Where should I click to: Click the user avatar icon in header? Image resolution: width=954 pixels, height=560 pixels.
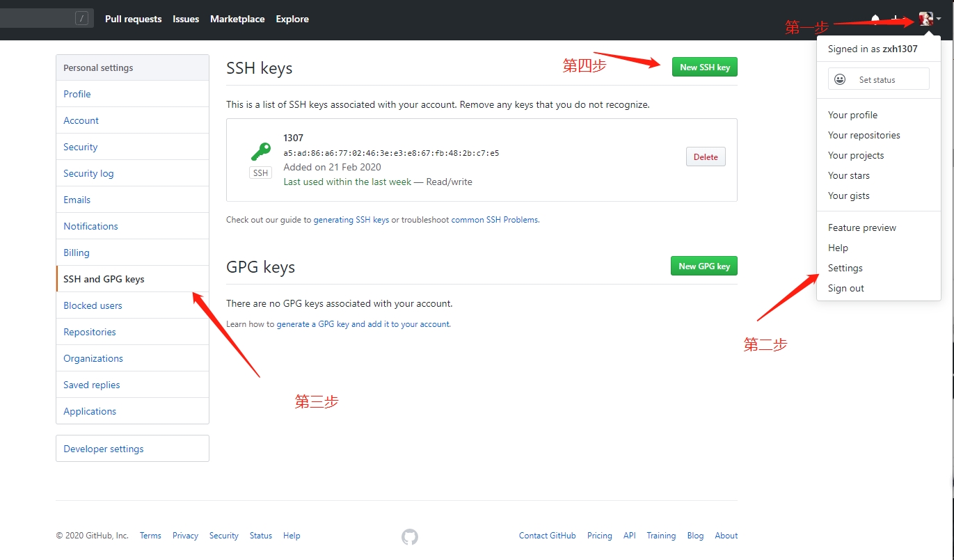pyautogui.click(x=925, y=19)
